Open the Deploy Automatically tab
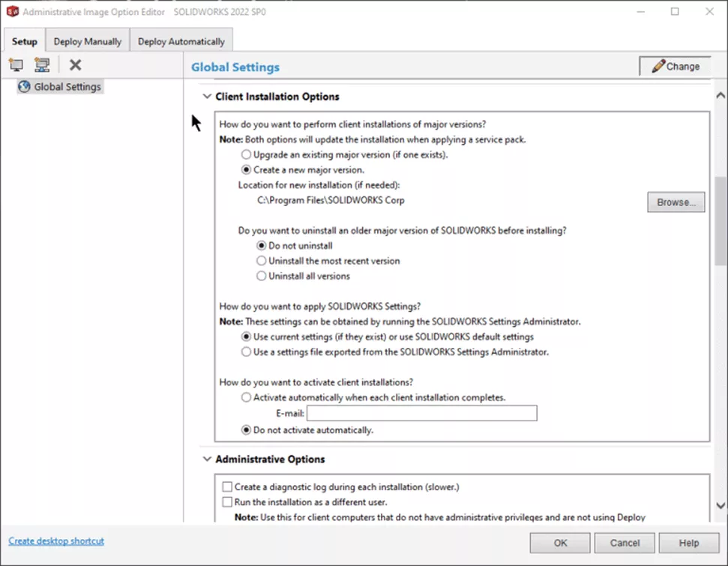Viewport: 728px width, 566px height. click(x=181, y=41)
